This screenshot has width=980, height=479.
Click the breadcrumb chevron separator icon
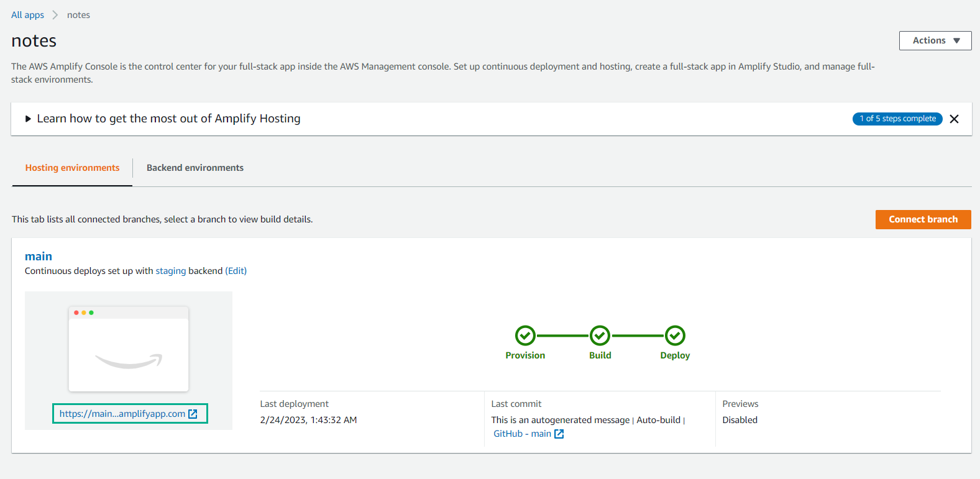[55, 15]
